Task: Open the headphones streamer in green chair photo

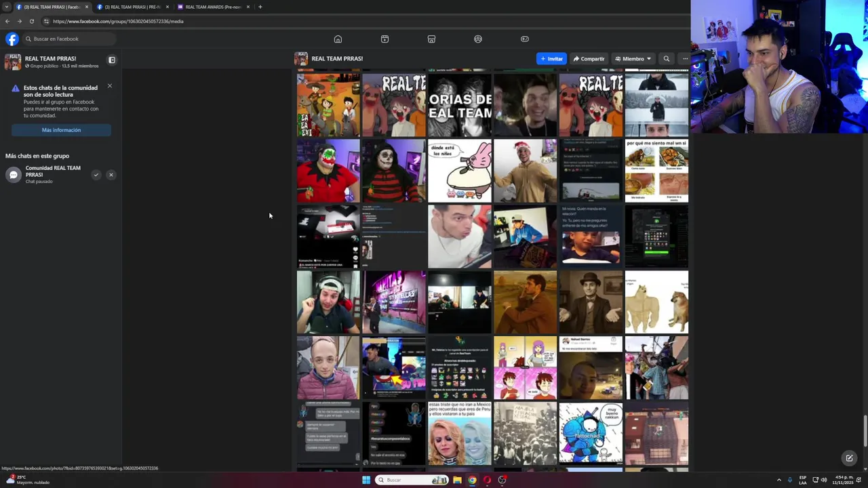Action: tap(328, 302)
